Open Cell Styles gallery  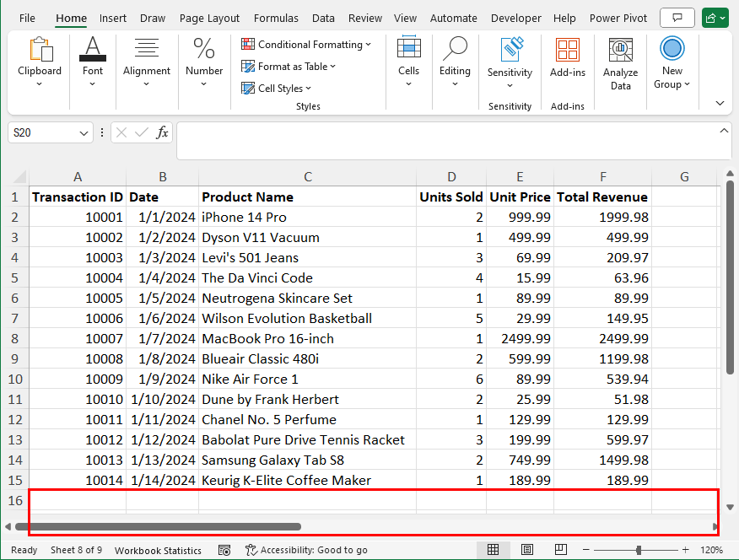(276, 88)
